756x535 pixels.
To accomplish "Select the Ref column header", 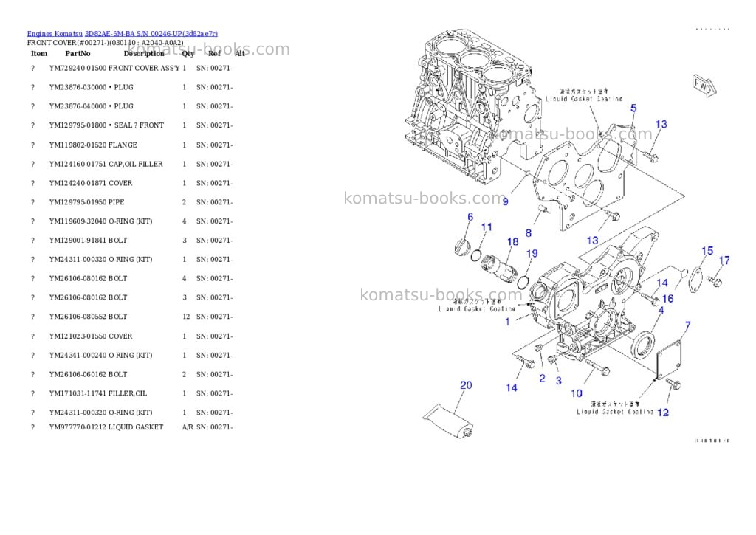I will coord(214,53).
